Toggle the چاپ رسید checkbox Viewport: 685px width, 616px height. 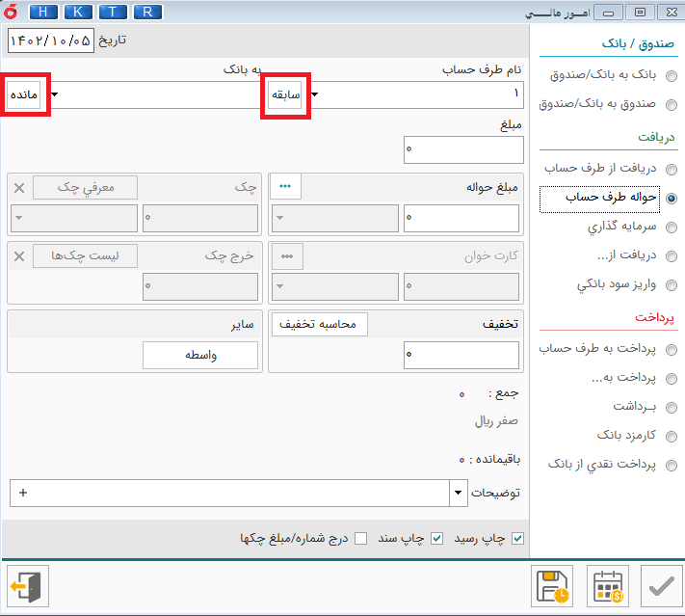(x=518, y=538)
